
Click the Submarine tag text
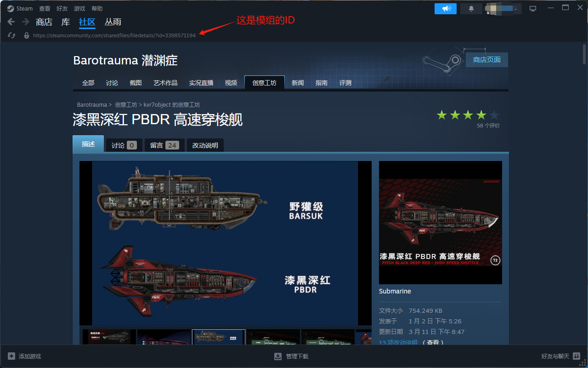click(x=395, y=291)
